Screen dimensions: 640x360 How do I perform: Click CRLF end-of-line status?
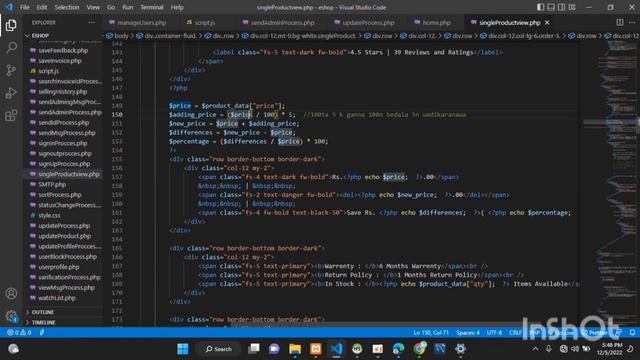coord(515,333)
